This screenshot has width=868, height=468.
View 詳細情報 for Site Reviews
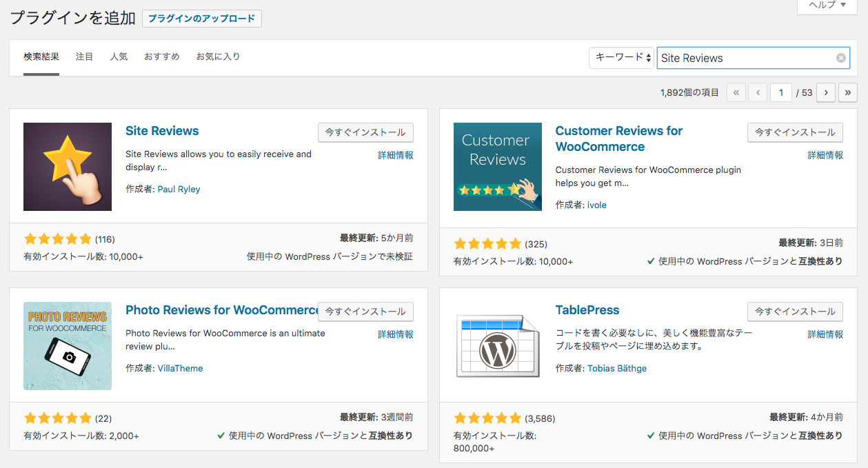396,156
